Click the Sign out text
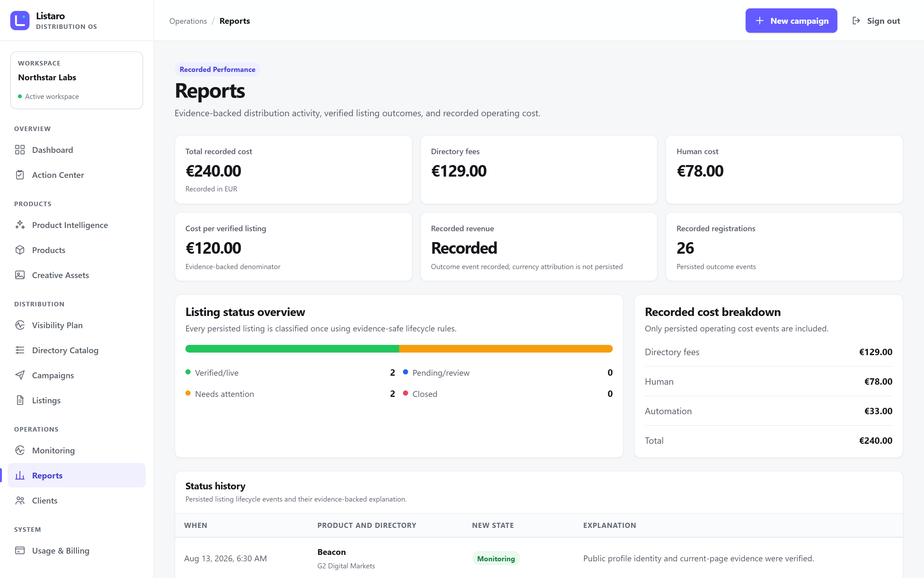Image resolution: width=924 pixels, height=578 pixels. [x=884, y=21]
